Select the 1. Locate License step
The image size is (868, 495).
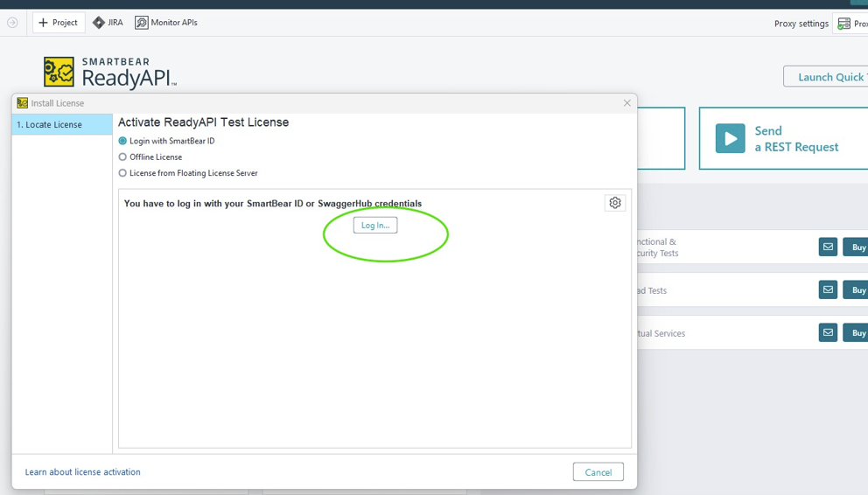[62, 124]
